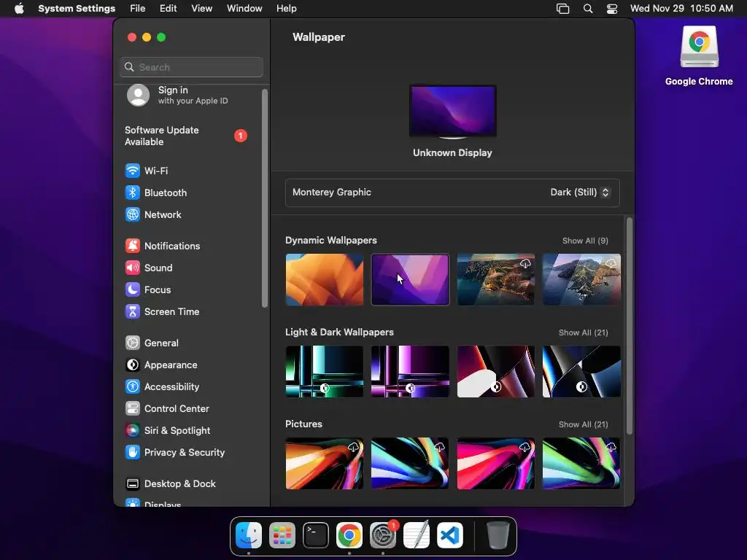Choose red white Light & Dark wallpaper

tap(496, 371)
